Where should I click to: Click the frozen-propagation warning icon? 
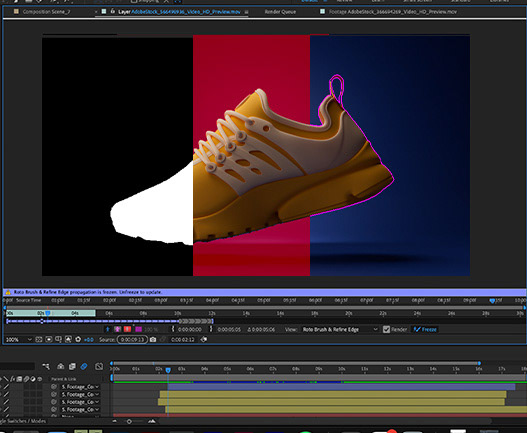tap(8, 292)
